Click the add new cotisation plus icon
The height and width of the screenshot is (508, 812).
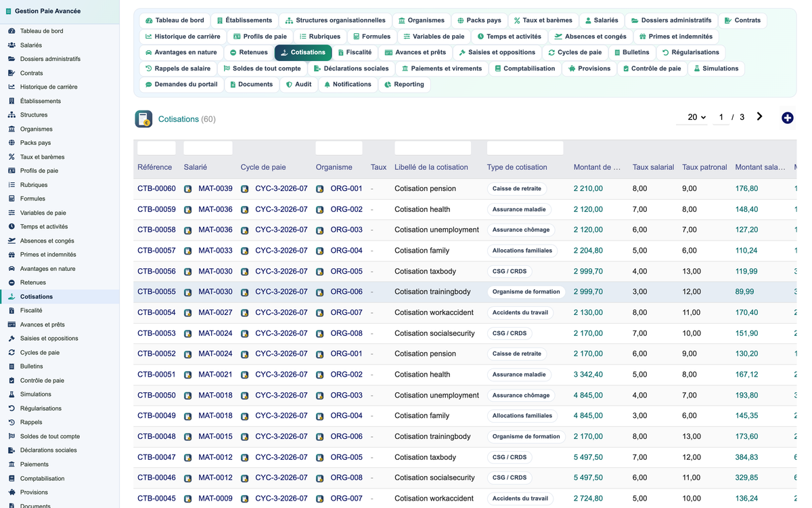(x=787, y=118)
